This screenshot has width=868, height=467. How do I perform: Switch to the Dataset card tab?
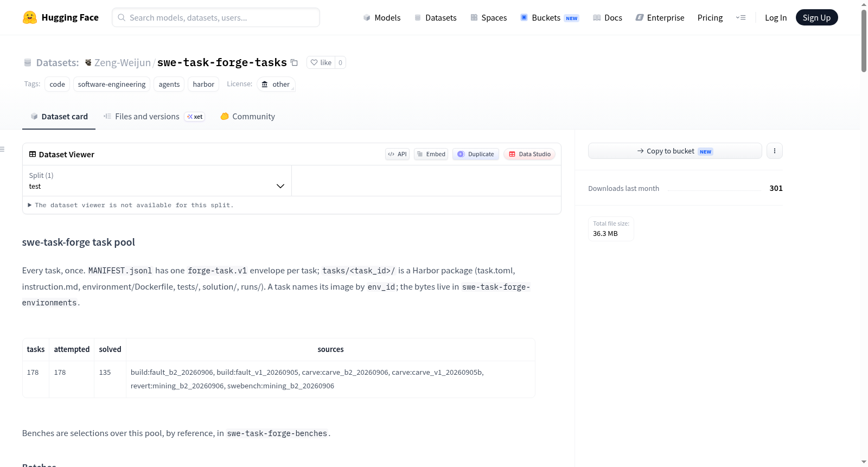[59, 116]
